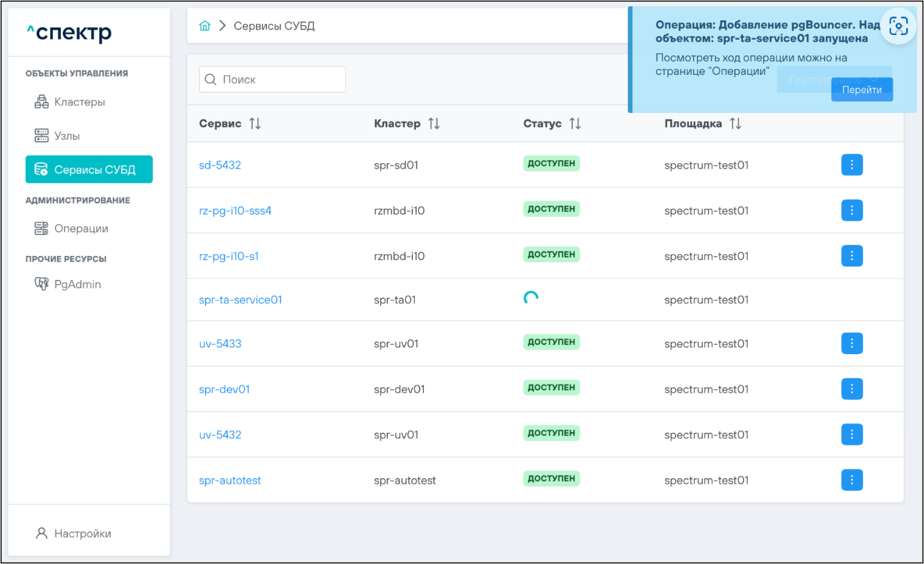Click the home breadcrumb icon
Screen dimensions: 924x564
pos(205,26)
